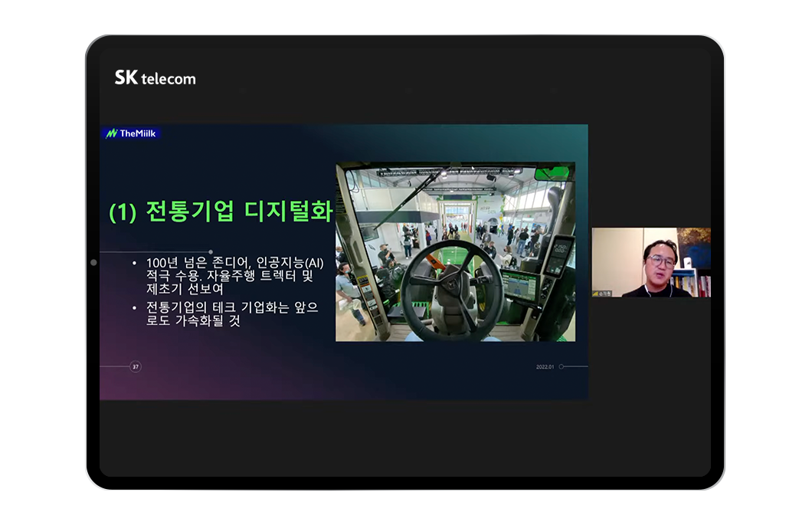
Task: Click the circle marker next to 2022.01
Action: point(562,366)
